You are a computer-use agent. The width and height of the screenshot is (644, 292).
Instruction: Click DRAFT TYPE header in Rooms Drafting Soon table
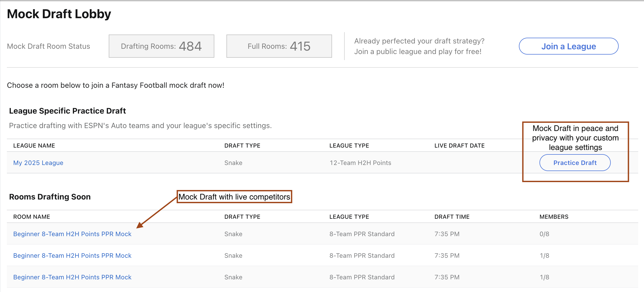click(242, 217)
